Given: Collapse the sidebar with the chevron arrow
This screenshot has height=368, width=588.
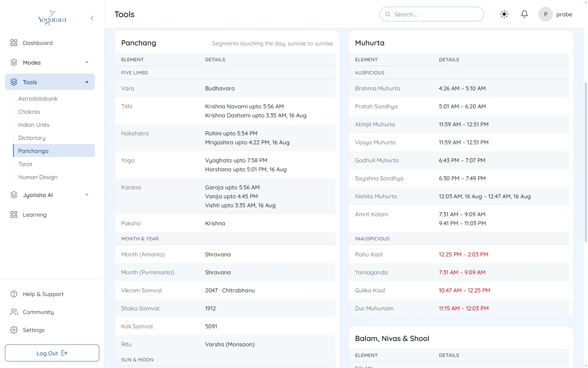Looking at the screenshot, I should click(x=92, y=18).
